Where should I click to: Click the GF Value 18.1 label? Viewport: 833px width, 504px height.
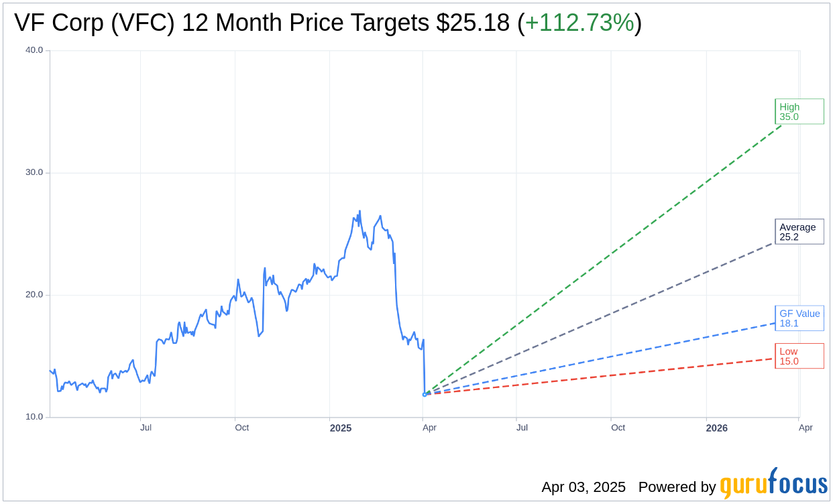click(x=799, y=318)
